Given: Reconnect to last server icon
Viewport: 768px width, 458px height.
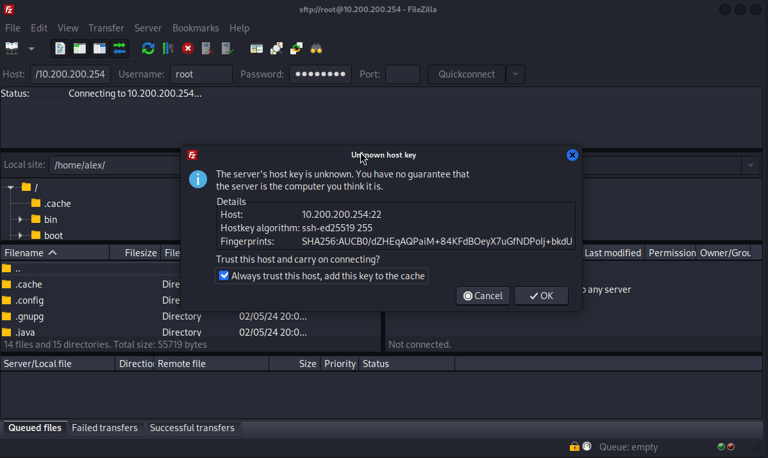Looking at the screenshot, I should (227, 48).
